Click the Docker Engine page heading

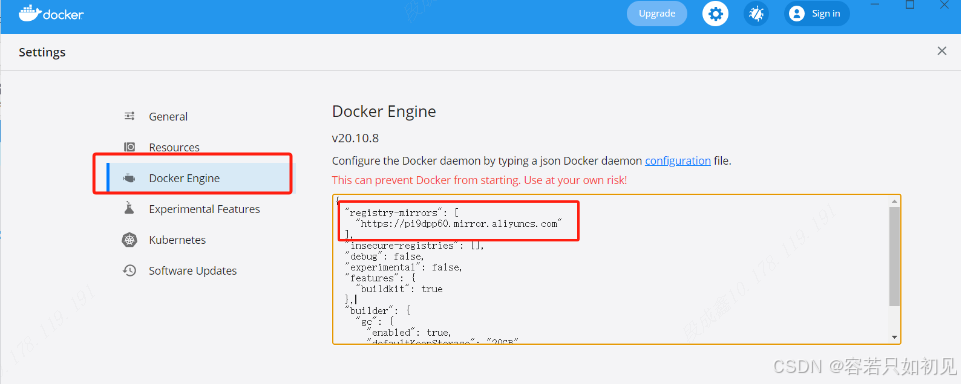(384, 111)
